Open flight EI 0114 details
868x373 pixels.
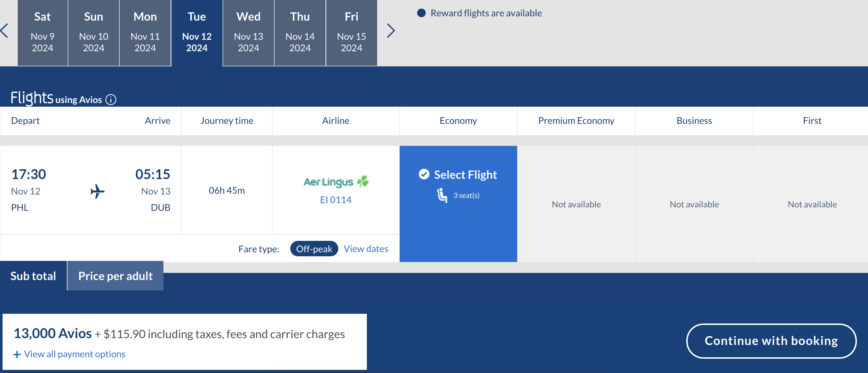pyautogui.click(x=335, y=199)
